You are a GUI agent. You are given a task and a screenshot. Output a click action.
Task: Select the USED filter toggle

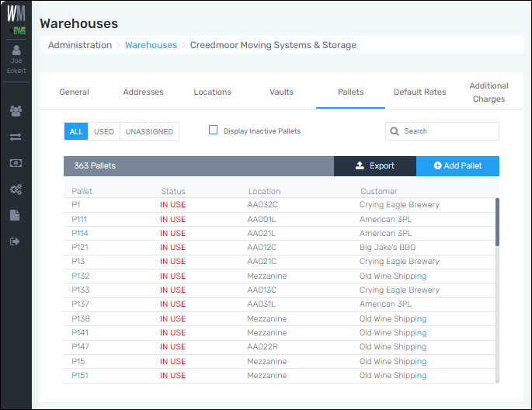[104, 131]
